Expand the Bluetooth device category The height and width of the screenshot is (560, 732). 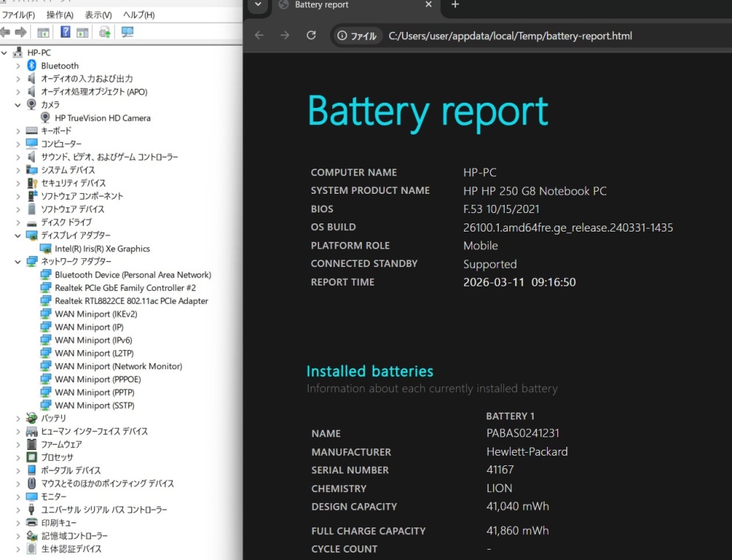tap(19, 66)
